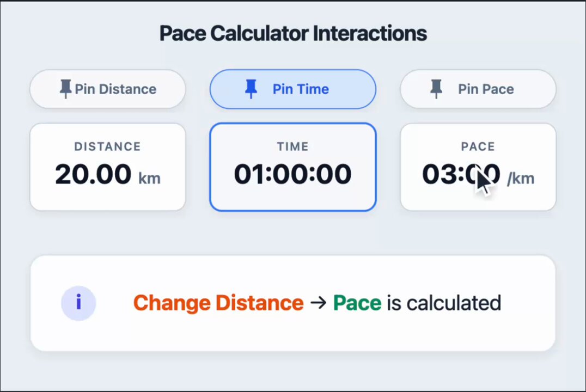The height and width of the screenshot is (392, 586).
Task: Click the pushpin icon in Pin Pace
Action: (436, 89)
